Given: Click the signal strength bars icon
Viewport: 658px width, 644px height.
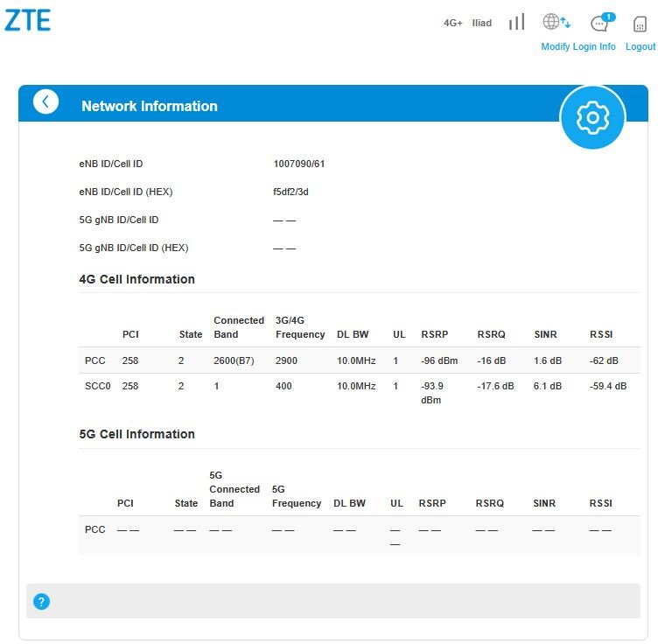Looking at the screenshot, I should click(x=516, y=22).
